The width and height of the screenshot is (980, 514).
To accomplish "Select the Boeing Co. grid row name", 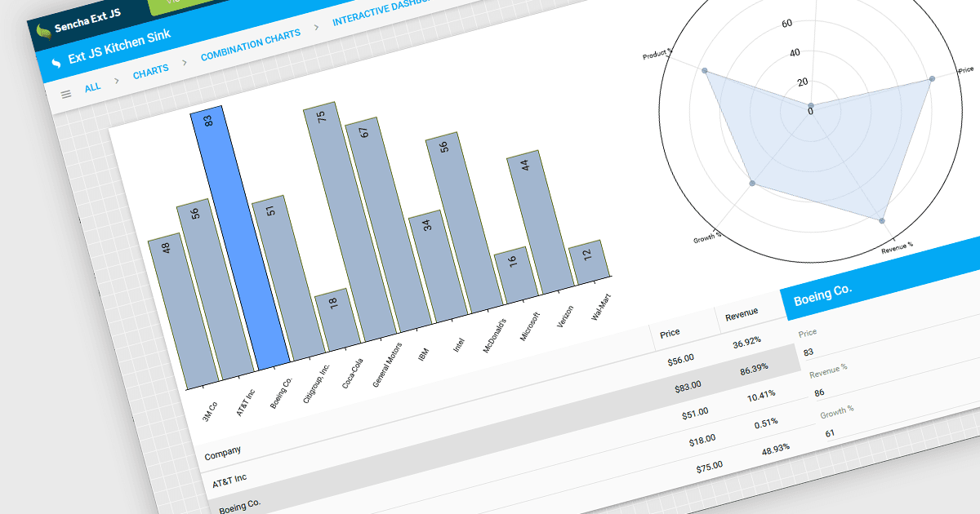I will [239, 506].
